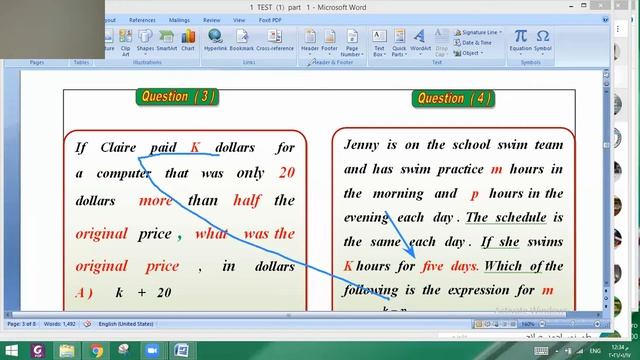
Task: Switch to the View tab
Action: [239, 20]
